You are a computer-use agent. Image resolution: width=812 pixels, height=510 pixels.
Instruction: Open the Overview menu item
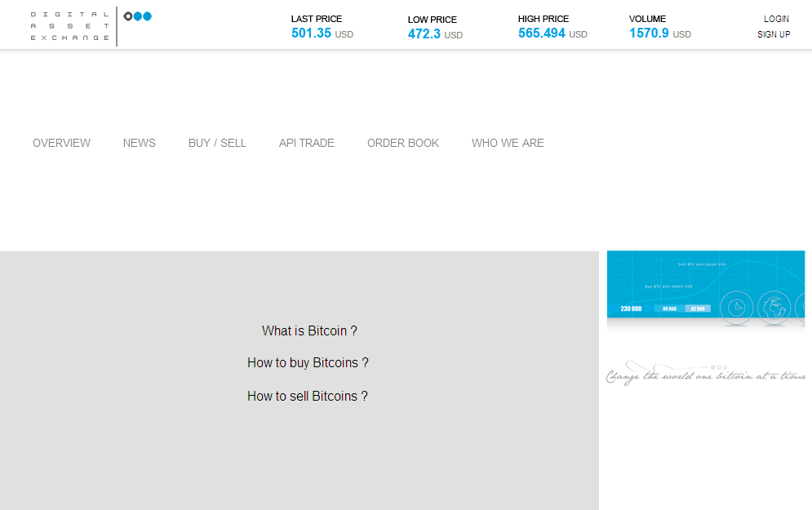[62, 143]
